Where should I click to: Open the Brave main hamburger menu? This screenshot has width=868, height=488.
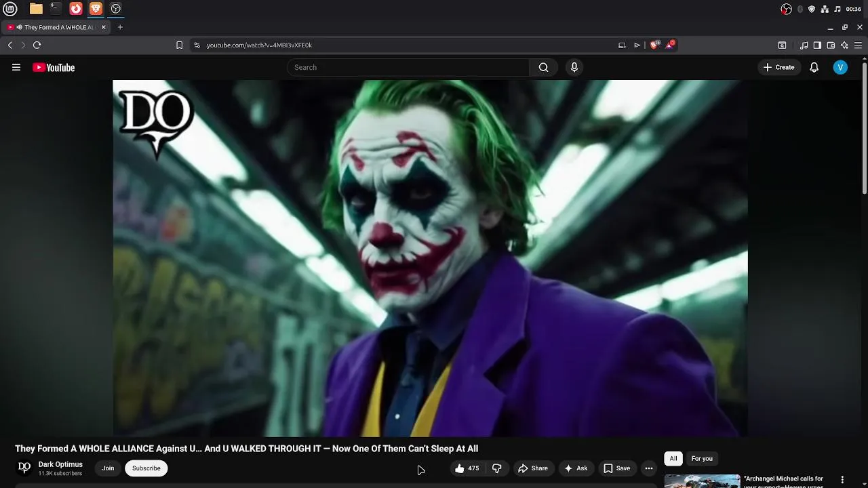pos(859,45)
